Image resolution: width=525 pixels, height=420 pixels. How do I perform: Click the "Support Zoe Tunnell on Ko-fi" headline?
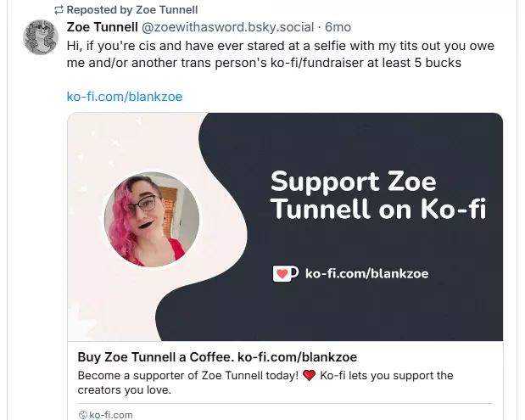click(x=377, y=194)
